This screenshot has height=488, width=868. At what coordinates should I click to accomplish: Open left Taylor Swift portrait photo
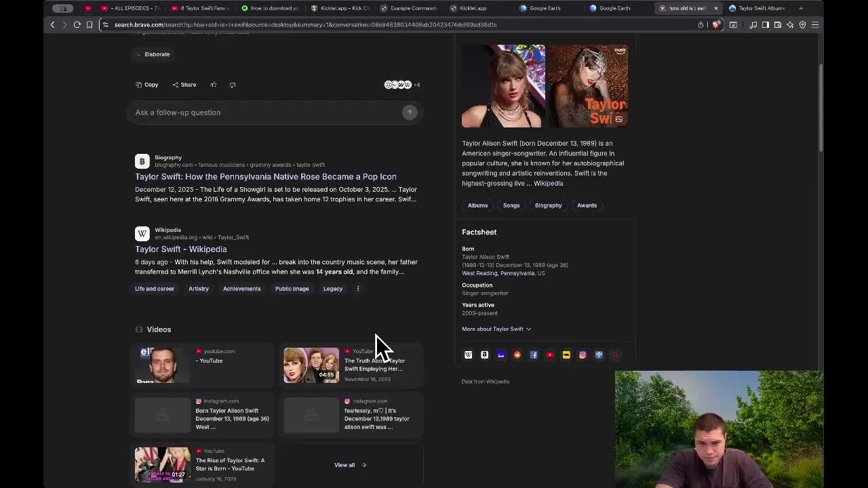[x=503, y=86]
